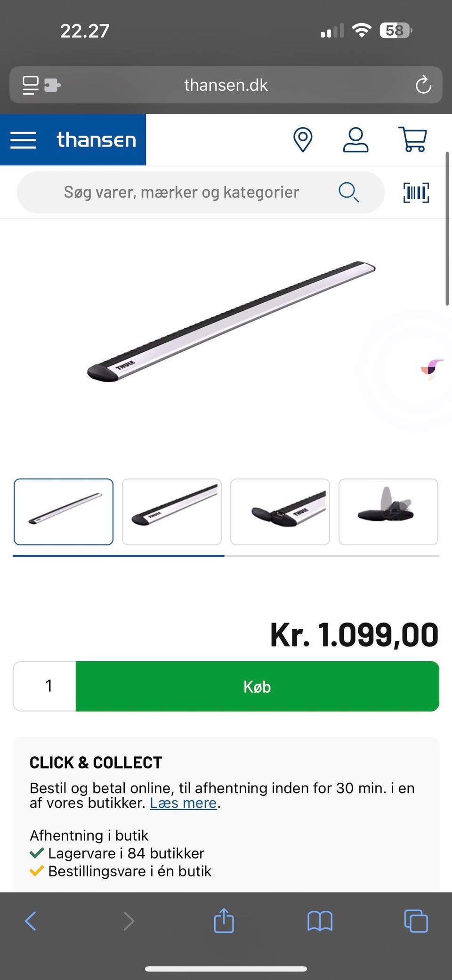The height and width of the screenshot is (980, 452).
Task: Tap the thansen logo
Action: (96, 140)
